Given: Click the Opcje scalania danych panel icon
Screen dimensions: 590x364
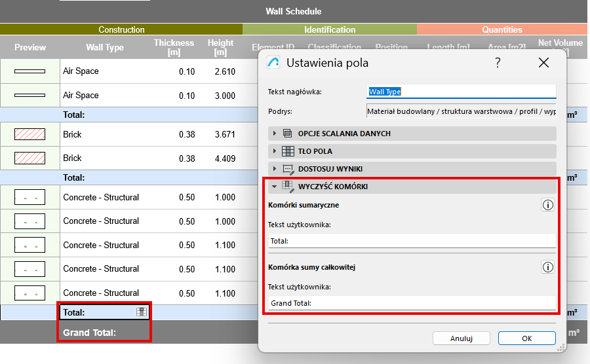Looking at the screenshot, I should [x=288, y=134].
